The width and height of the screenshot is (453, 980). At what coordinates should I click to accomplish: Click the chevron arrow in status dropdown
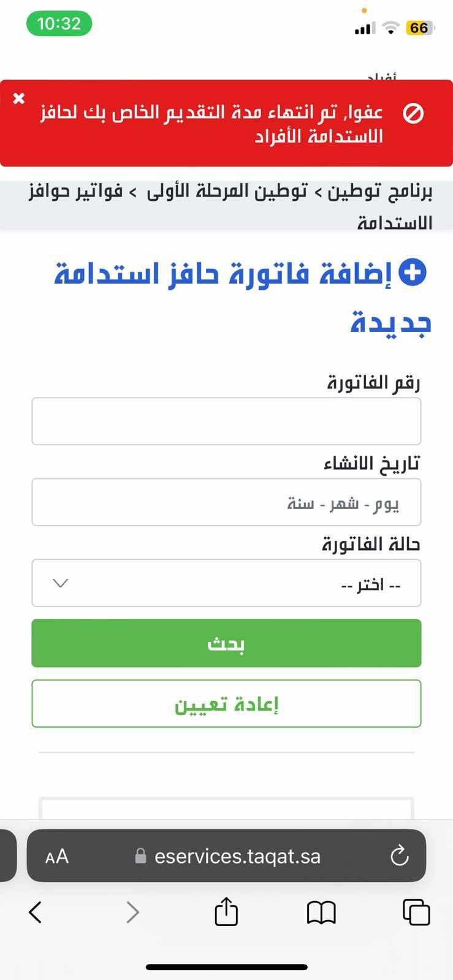(60, 583)
